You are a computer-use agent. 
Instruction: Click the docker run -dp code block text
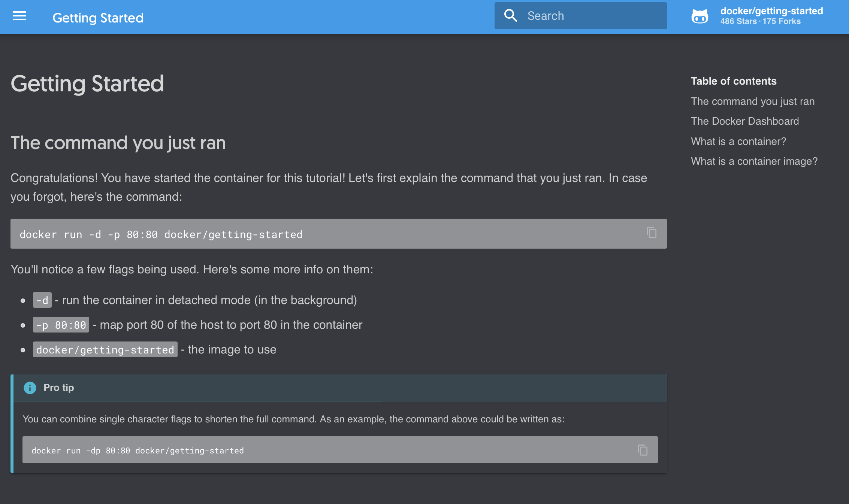point(138,450)
